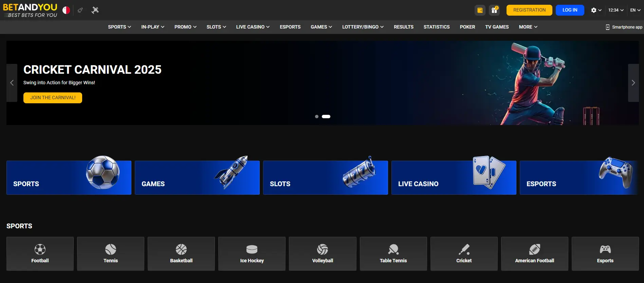Open the airplane game icon in header
The height and width of the screenshot is (283, 644).
(x=95, y=10)
